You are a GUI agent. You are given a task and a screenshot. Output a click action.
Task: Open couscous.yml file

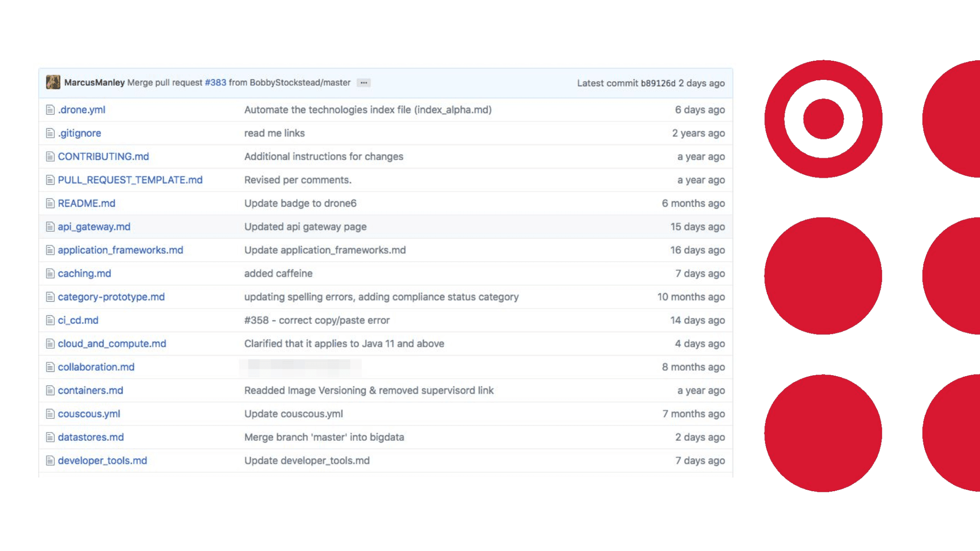(89, 414)
